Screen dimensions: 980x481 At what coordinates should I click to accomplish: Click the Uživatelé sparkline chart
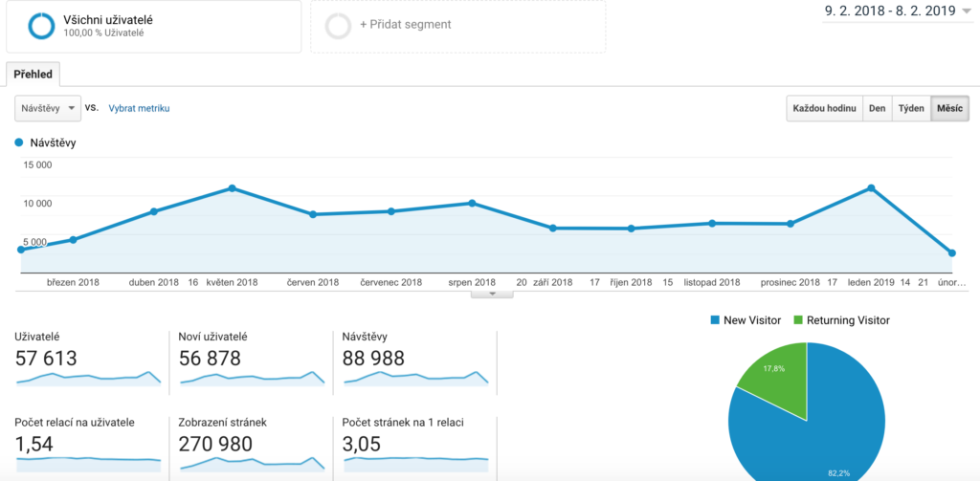coord(88,379)
